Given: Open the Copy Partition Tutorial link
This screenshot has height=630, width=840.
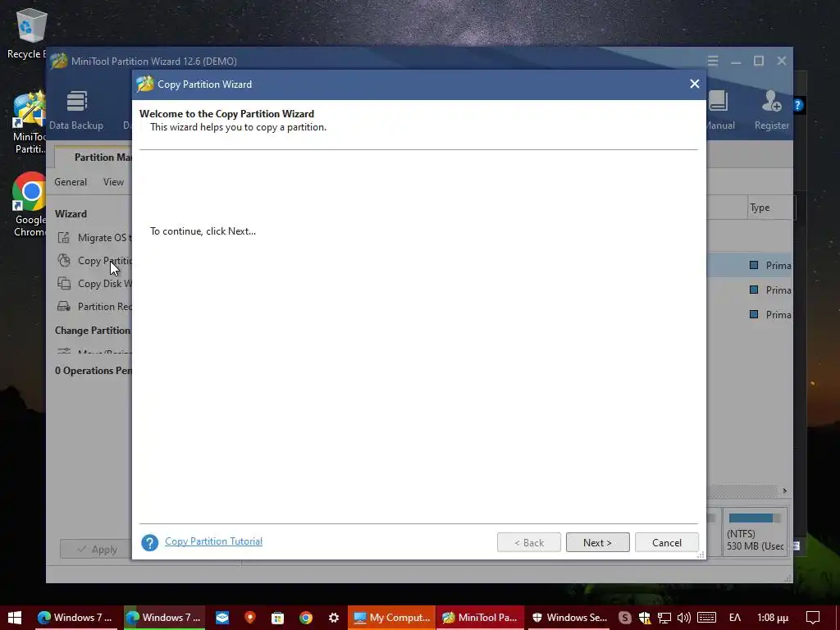Looking at the screenshot, I should 213,541.
